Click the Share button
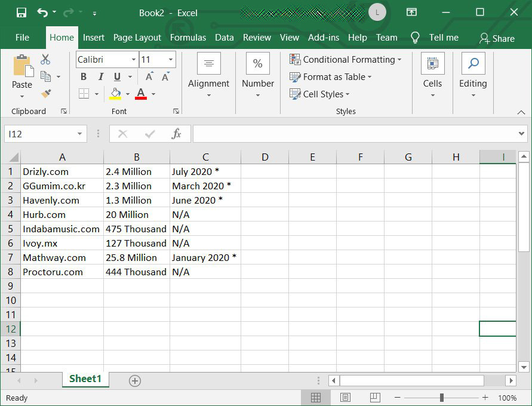 coord(497,38)
